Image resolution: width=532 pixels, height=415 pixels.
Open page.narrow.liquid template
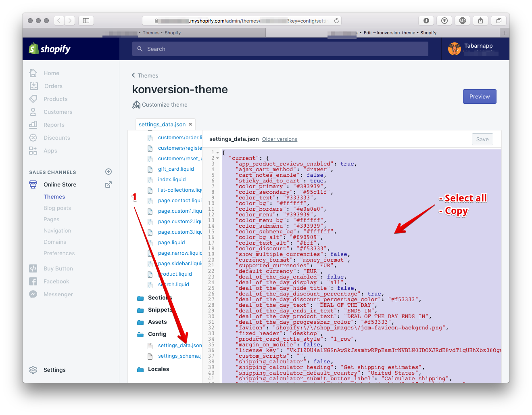(x=180, y=253)
